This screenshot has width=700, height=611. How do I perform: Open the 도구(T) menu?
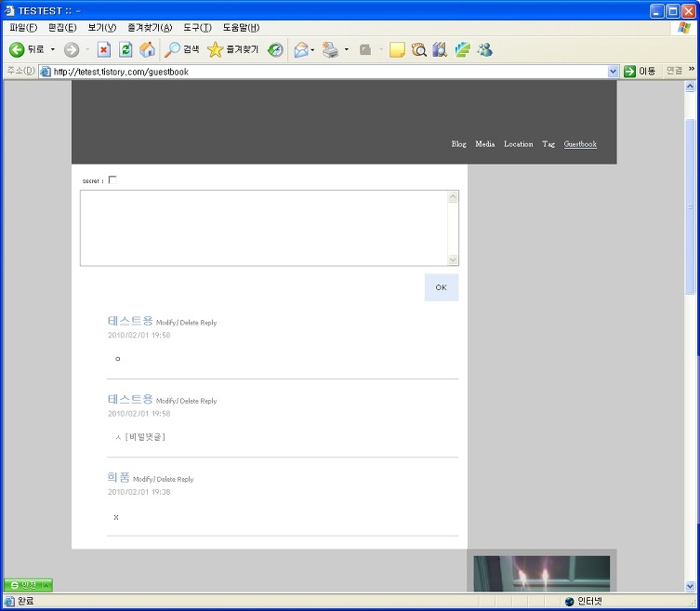(x=197, y=28)
